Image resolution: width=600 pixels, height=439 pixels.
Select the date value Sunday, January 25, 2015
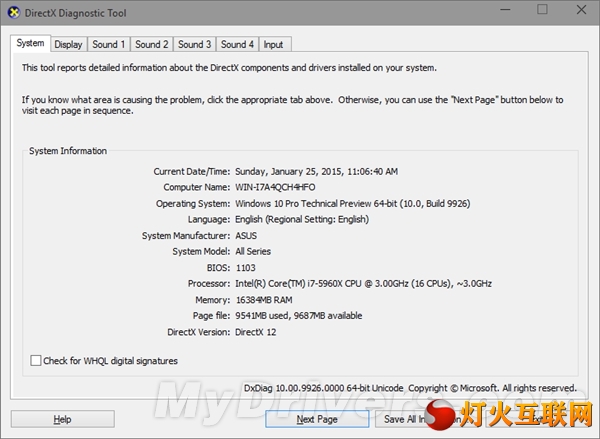316,171
